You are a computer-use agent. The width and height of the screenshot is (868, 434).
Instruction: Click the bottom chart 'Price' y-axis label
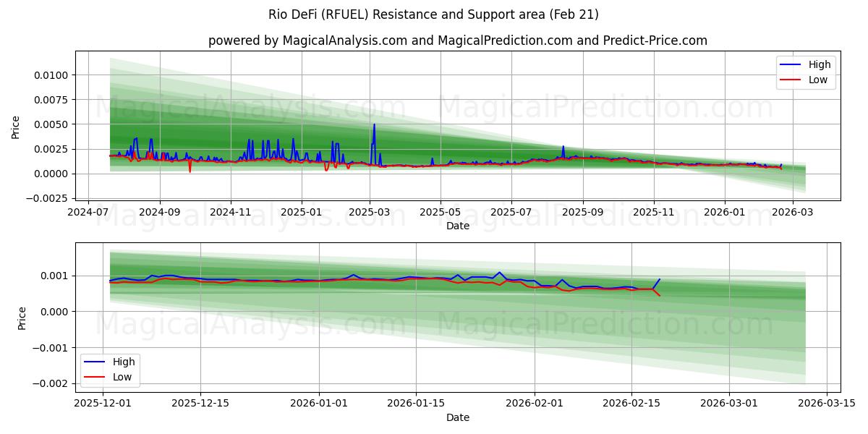click(22, 318)
